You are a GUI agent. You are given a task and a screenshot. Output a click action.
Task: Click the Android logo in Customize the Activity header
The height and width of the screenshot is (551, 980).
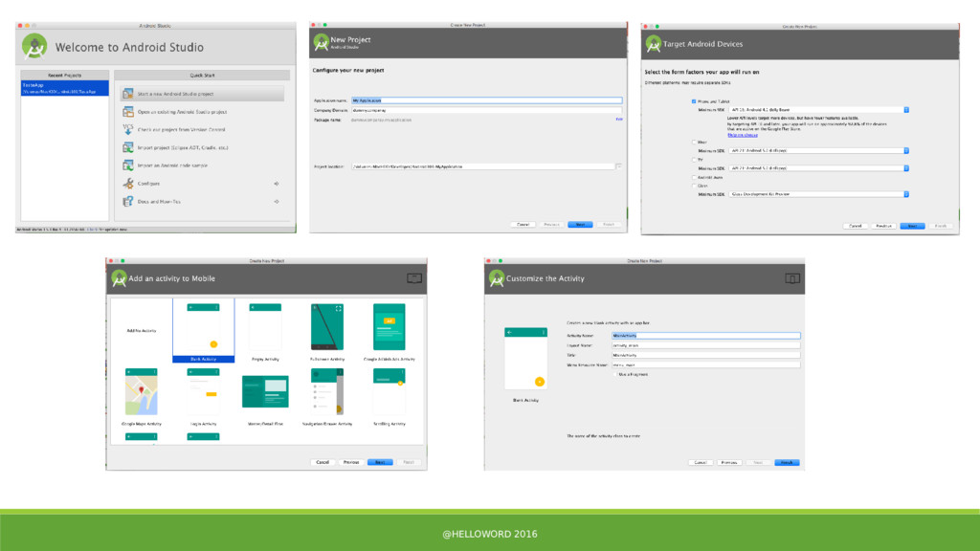[497, 278]
